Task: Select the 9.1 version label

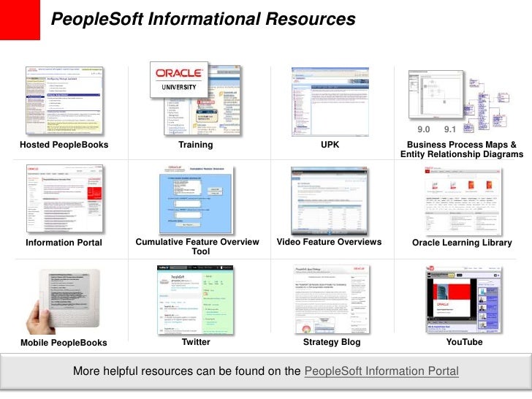Action: [450, 129]
